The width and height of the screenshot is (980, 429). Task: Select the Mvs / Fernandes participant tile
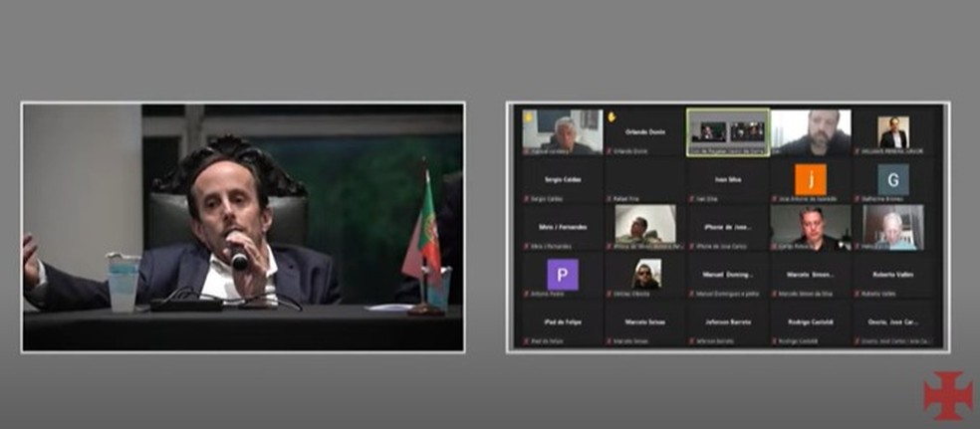562,227
